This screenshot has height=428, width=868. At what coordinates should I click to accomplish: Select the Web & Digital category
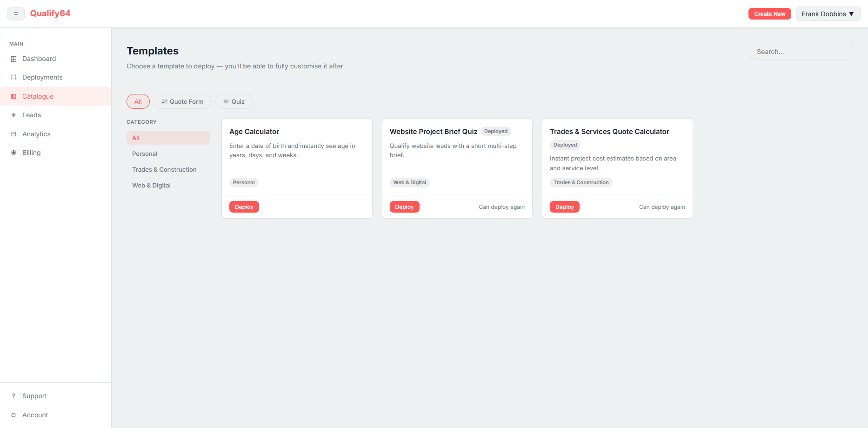pos(168,185)
